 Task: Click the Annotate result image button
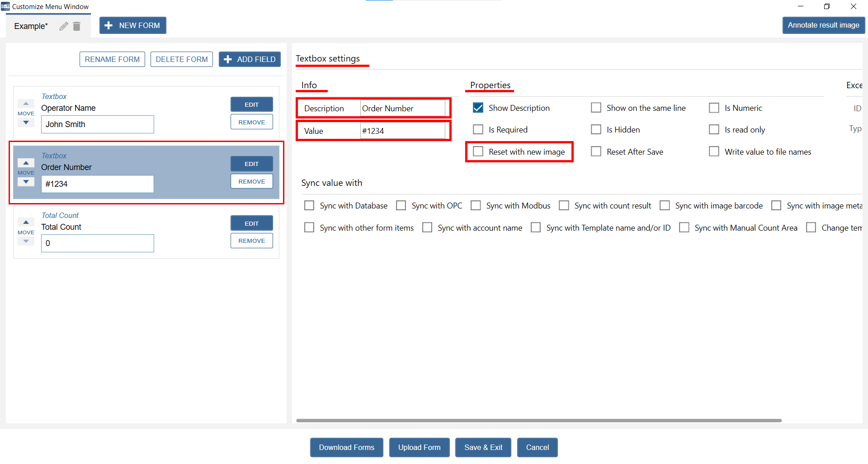(823, 25)
